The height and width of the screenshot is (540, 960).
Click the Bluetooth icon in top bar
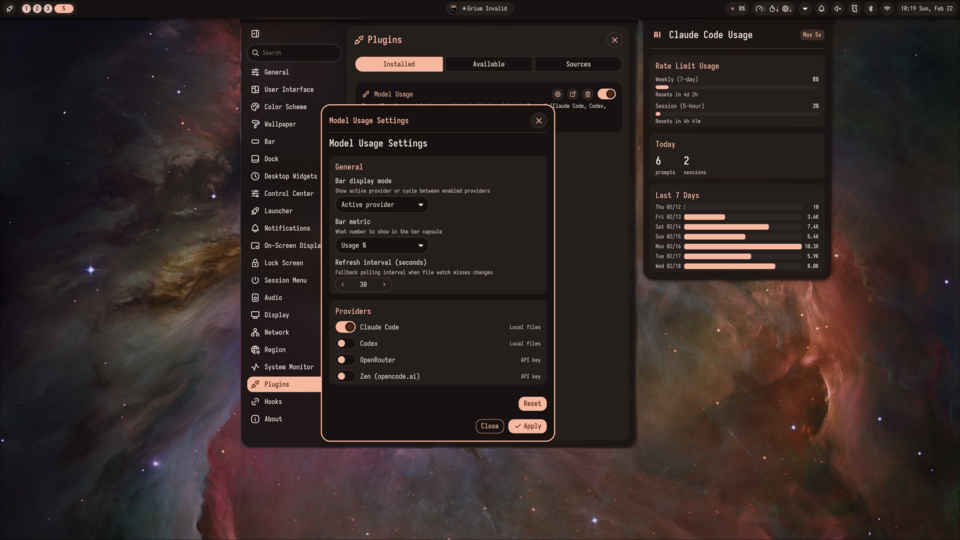tap(871, 9)
